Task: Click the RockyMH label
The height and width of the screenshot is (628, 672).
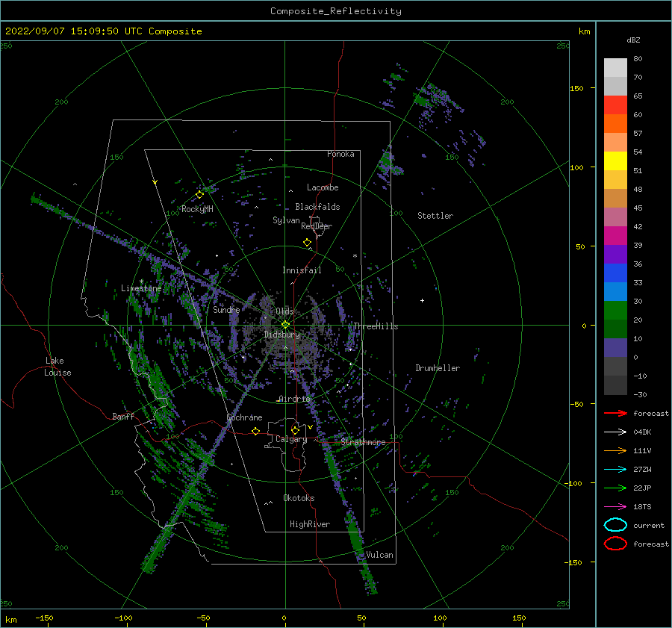Action: tap(197, 209)
